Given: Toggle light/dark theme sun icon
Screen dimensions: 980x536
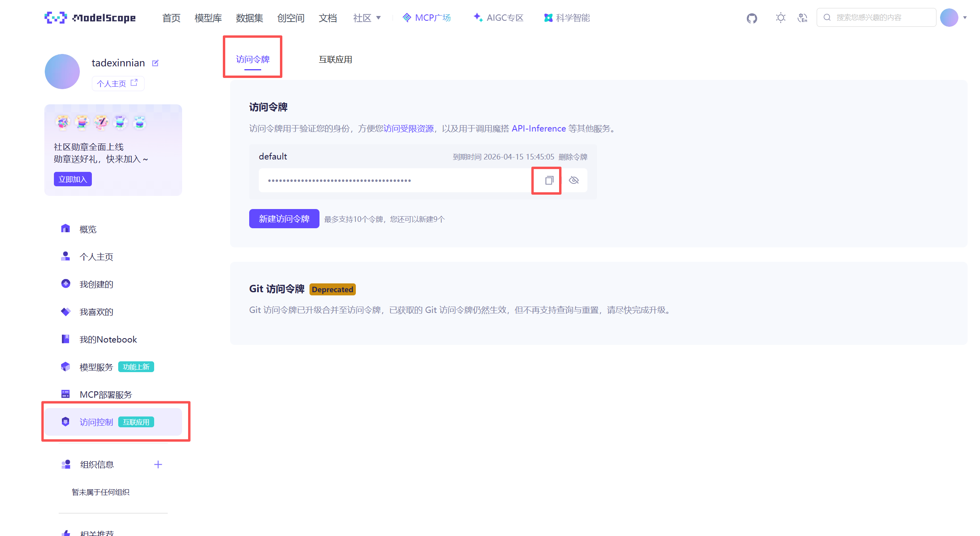Looking at the screenshot, I should click(780, 18).
